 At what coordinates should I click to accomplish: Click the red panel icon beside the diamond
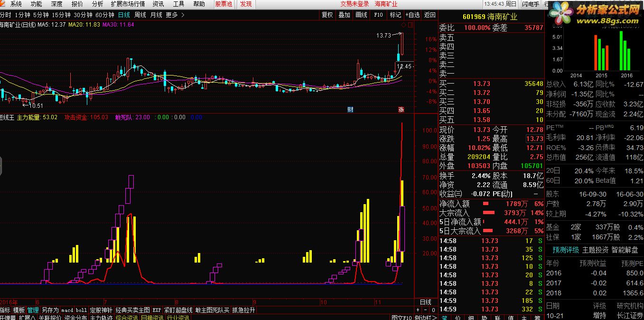[410, 24]
